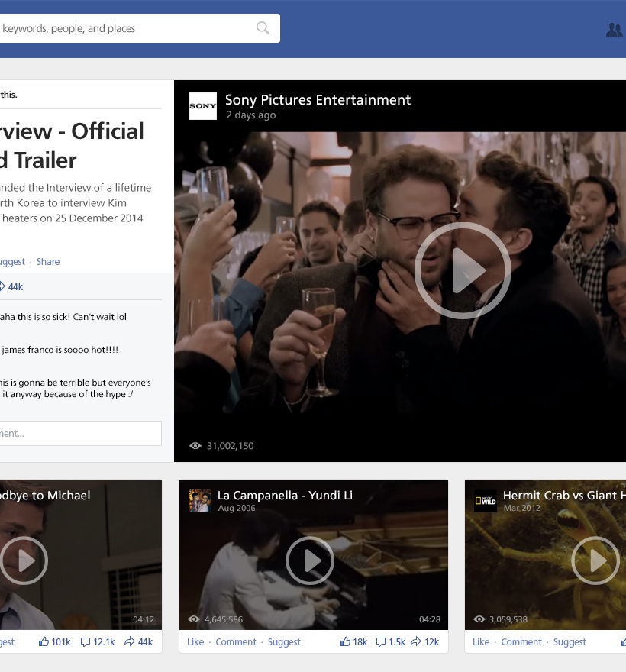Click the write a comment field
The width and height of the screenshot is (626, 672).
point(76,433)
